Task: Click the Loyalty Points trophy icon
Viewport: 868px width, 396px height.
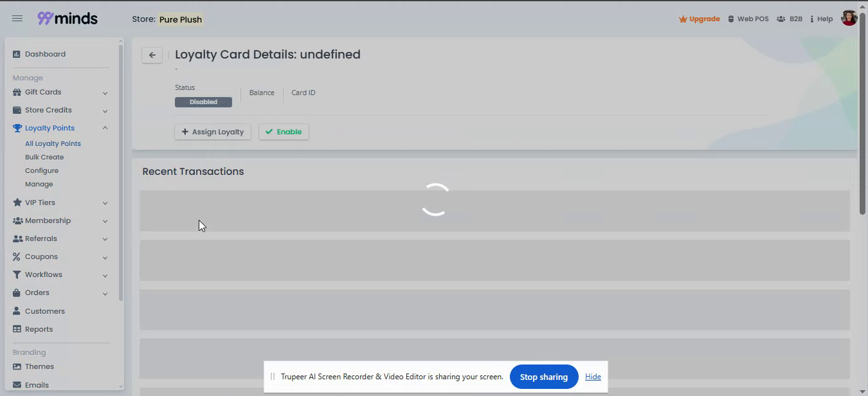Action: point(17,128)
